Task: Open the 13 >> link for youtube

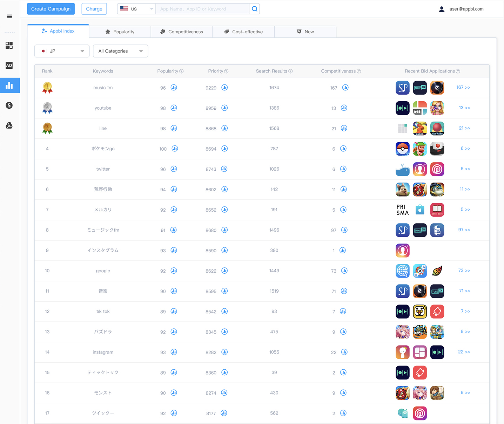Action: (465, 108)
